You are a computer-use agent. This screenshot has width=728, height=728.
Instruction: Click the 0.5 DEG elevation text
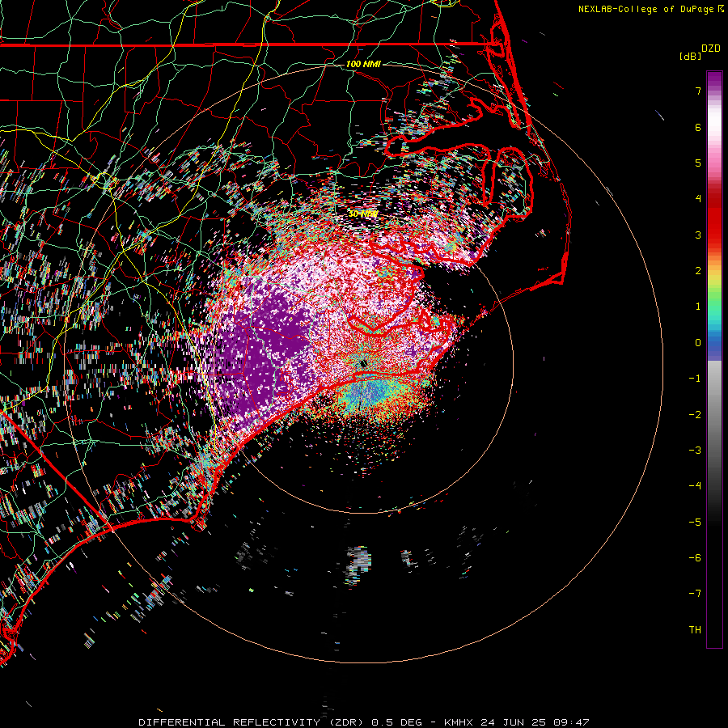point(397,722)
